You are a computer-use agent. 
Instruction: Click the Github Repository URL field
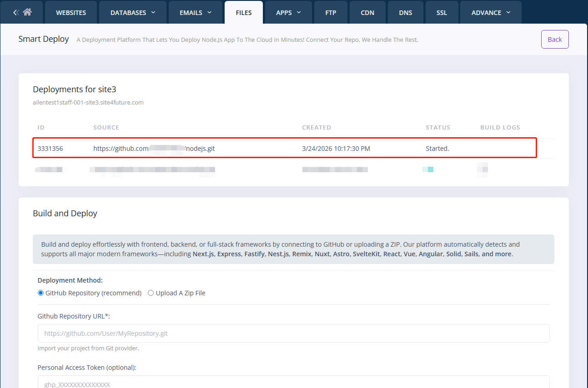[293, 333]
